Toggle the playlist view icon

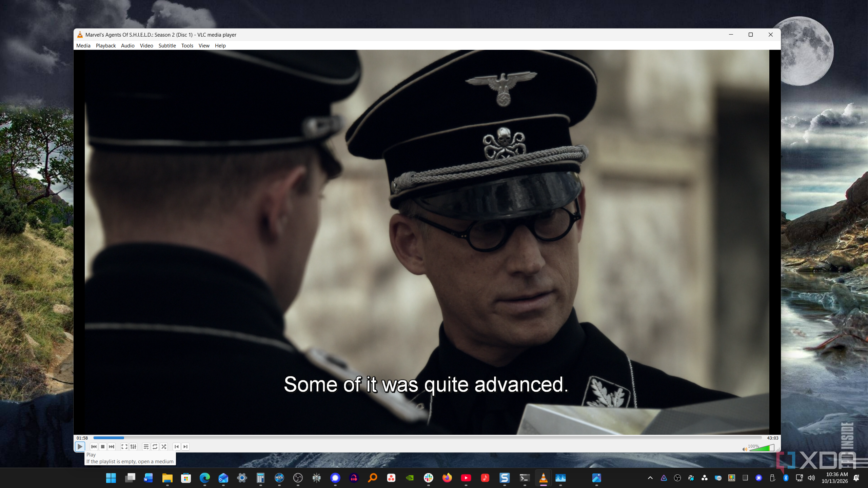point(146,447)
